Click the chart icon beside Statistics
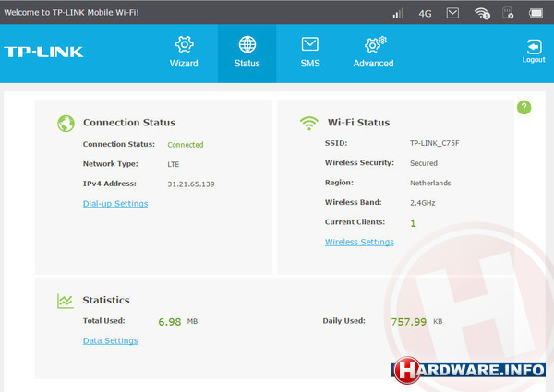 pyautogui.click(x=66, y=301)
